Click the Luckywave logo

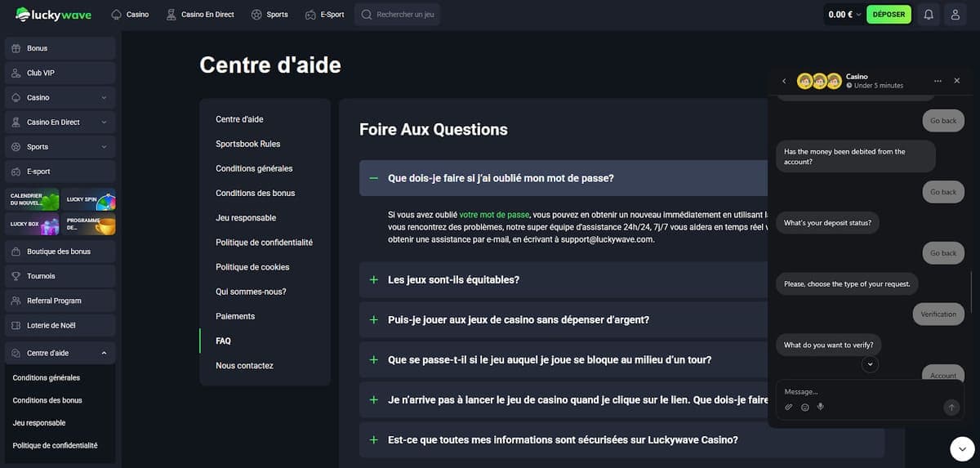[x=54, y=15]
